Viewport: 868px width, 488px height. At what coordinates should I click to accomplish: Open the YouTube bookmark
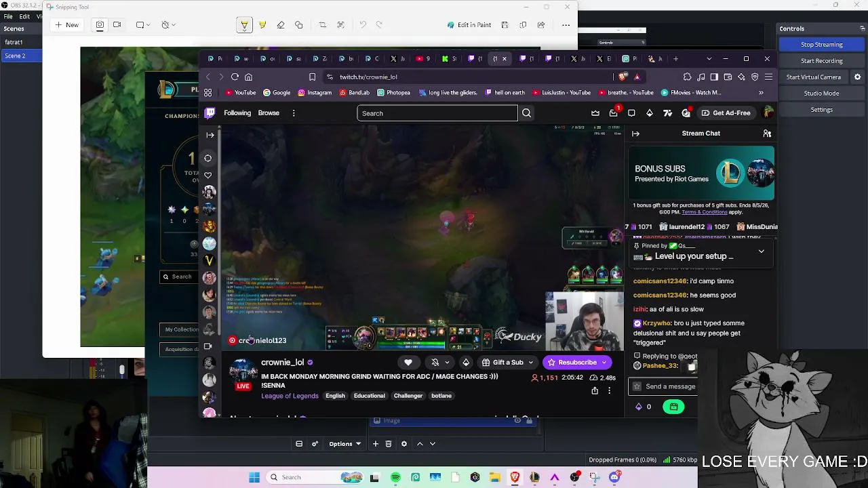pos(241,93)
